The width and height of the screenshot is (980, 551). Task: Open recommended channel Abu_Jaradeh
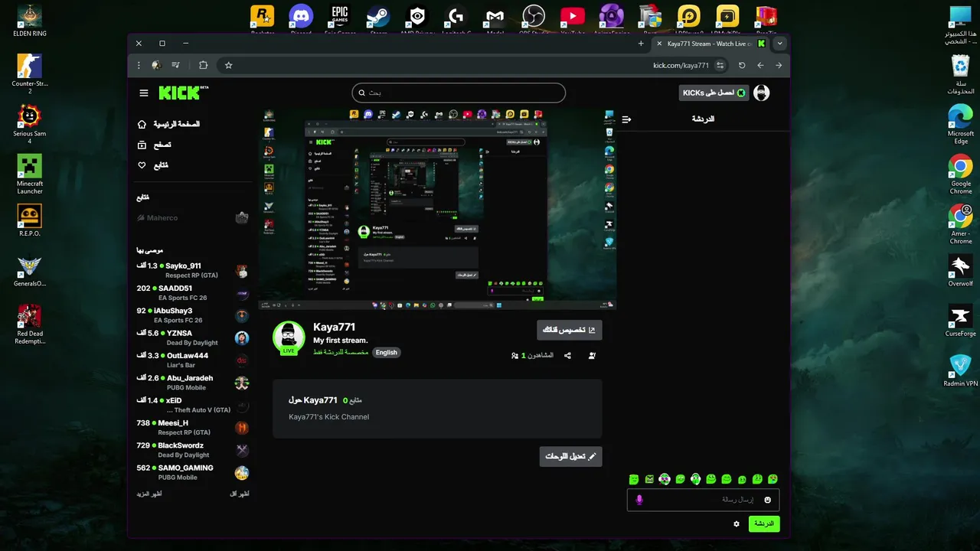pyautogui.click(x=192, y=383)
